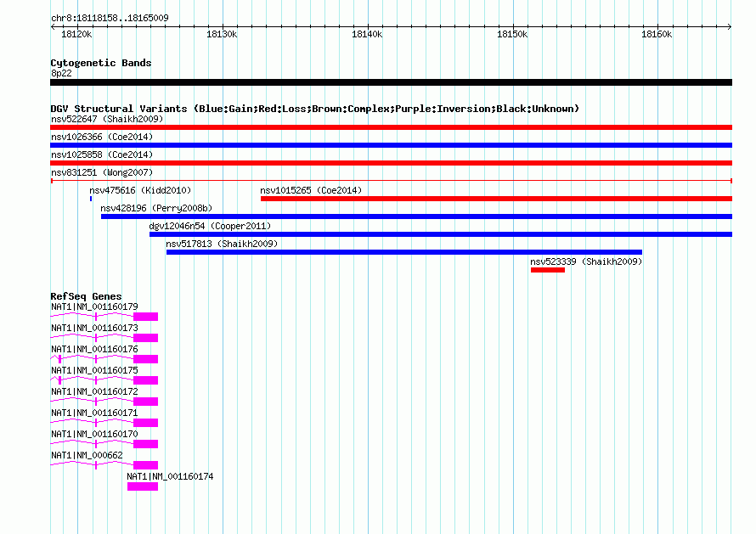This screenshot has height=534, width=756.
Task: Click the RefSeq Genes track title
Action: coord(86,296)
